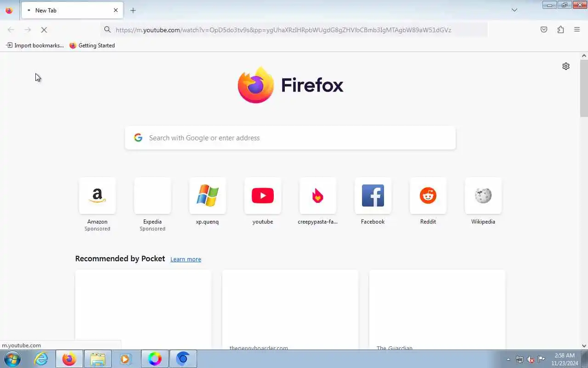The width and height of the screenshot is (588, 368).
Task: Click scrollbar up arrow
Action: [584, 56]
